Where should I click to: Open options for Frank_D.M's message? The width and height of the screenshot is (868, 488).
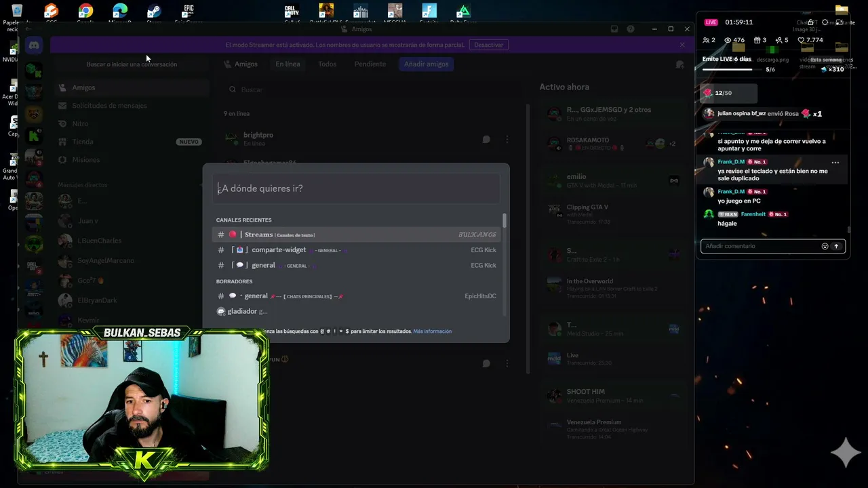(x=835, y=163)
